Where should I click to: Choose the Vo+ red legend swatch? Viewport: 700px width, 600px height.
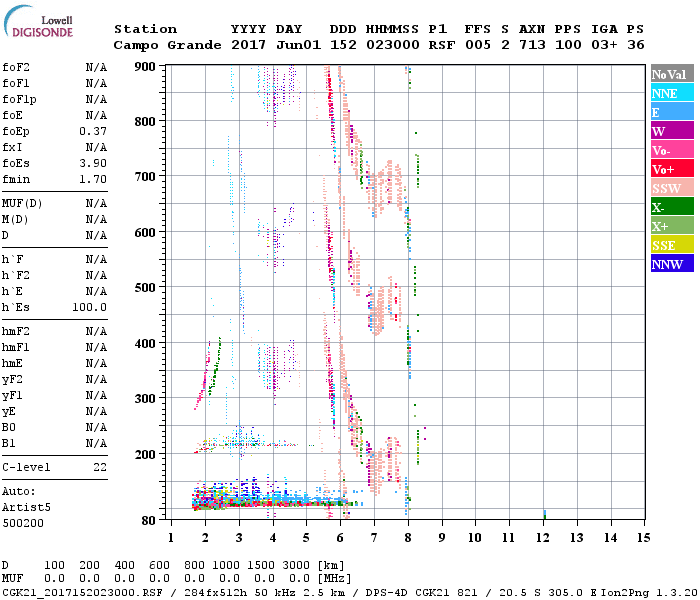pos(671,169)
